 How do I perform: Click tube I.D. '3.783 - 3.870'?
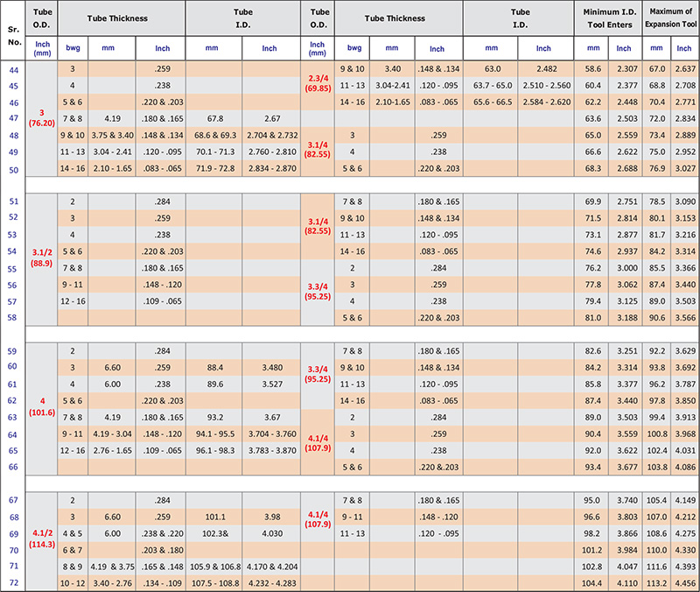(272, 450)
